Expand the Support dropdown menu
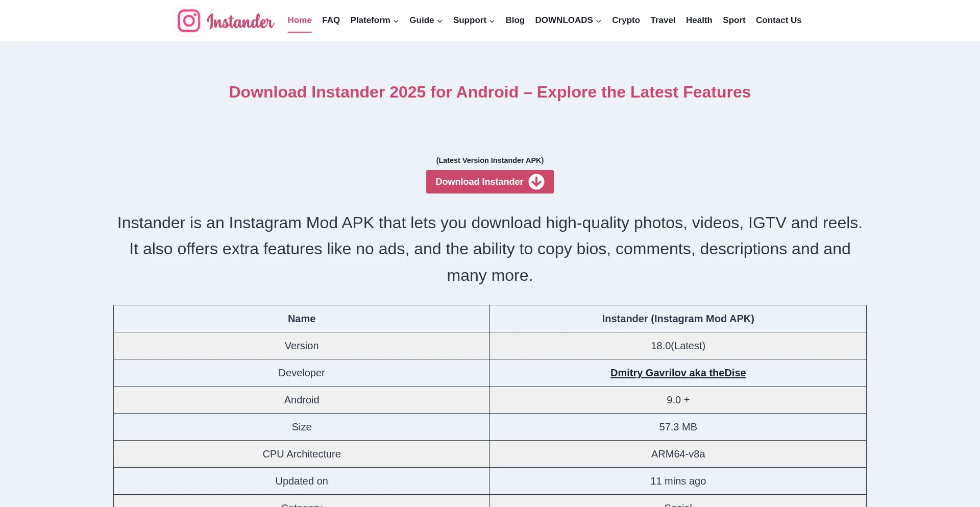The height and width of the screenshot is (507, 980). pos(474,20)
